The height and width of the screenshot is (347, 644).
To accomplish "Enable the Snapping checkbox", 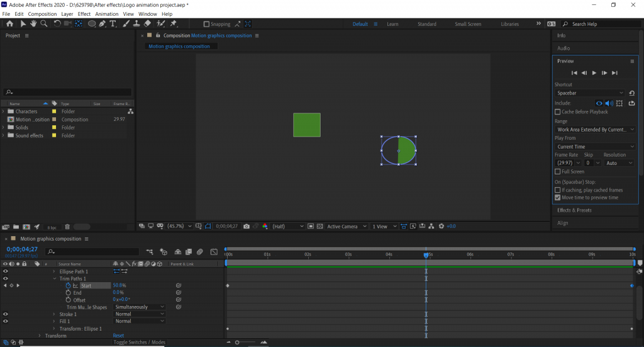I will 206,24.
